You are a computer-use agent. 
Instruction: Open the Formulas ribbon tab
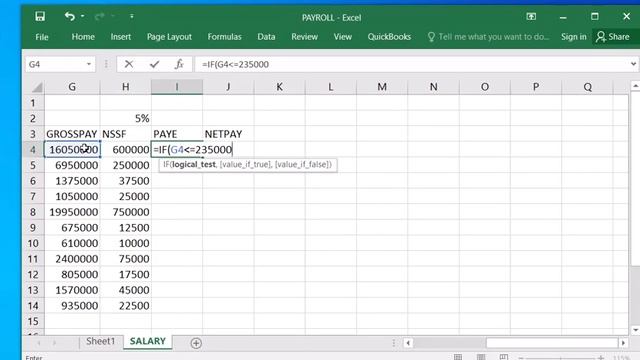tap(224, 37)
